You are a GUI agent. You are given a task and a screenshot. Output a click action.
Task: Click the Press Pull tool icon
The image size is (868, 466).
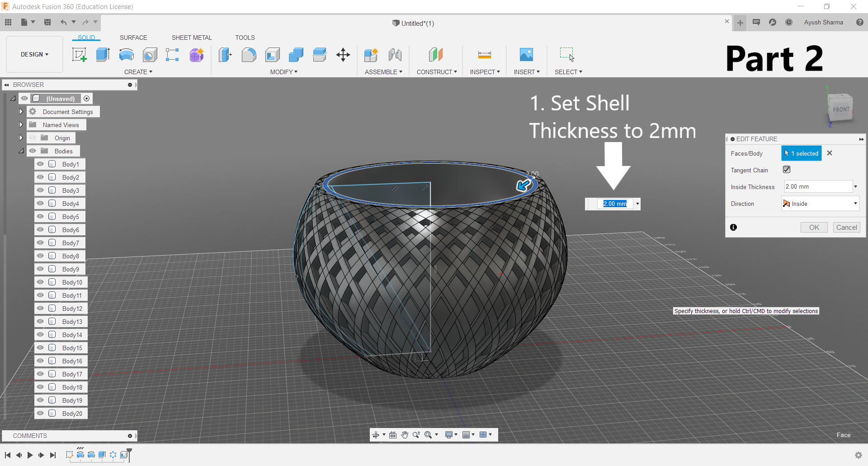pos(225,55)
